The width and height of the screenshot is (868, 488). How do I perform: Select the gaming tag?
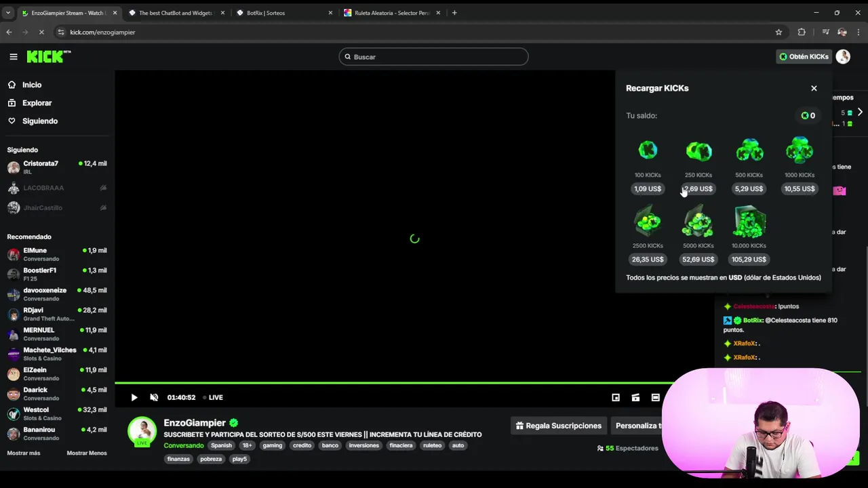point(272,445)
